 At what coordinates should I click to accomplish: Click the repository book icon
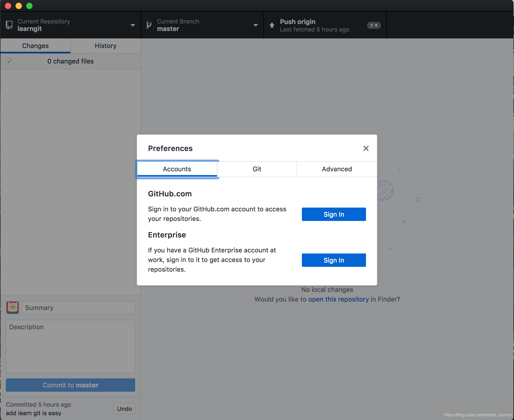click(9, 25)
